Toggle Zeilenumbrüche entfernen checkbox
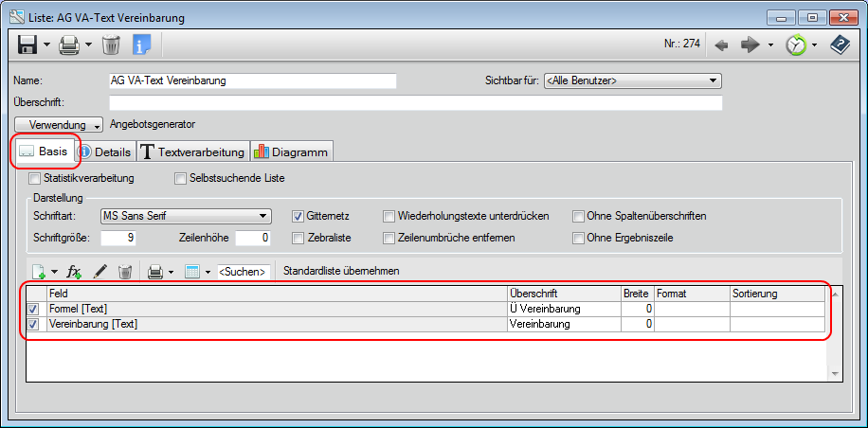The height and width of the screenshot is (428, 868). click(x=389, y=239)
